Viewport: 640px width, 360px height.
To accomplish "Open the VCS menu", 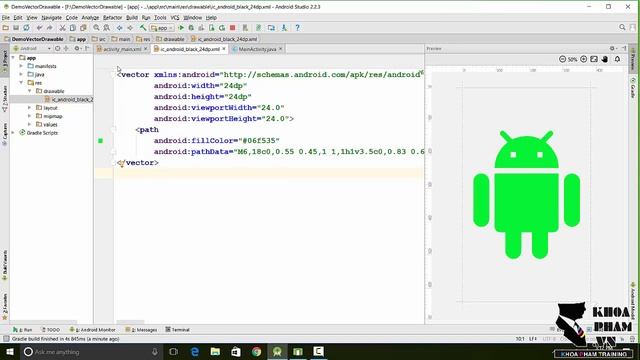I will (175, 18).
